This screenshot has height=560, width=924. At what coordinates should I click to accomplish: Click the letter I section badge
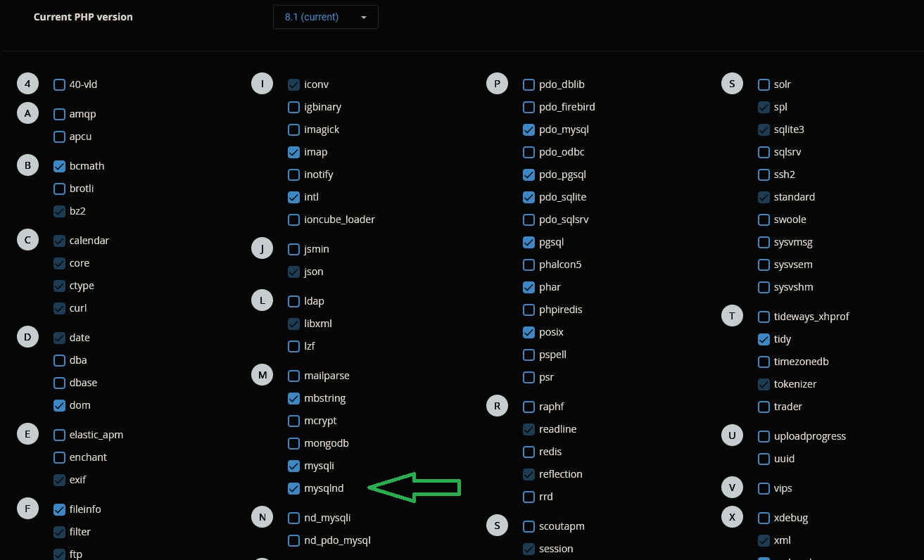point(262,84)
